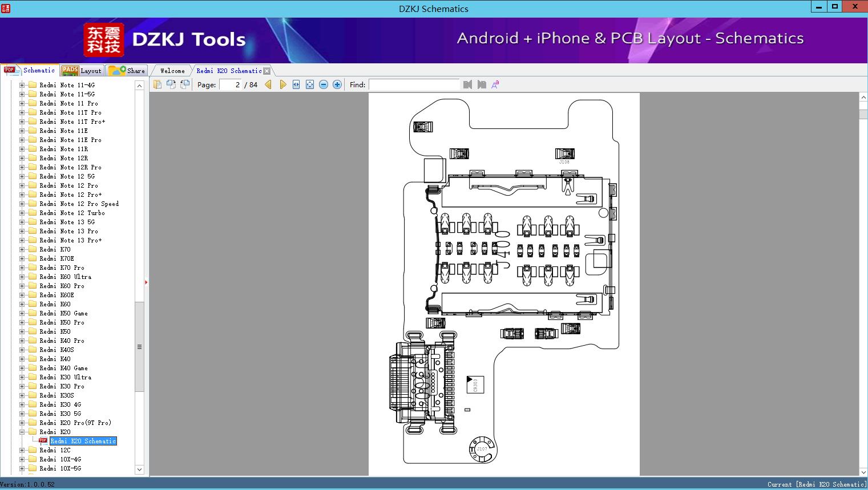Screen dimensions: 868x490
Task: Expand the Redmi K70 Pro folder
Action: pyautogui.click(x=22, y=268)
